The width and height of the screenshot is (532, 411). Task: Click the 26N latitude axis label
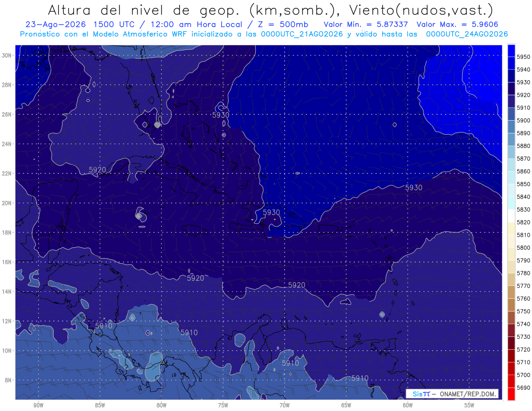(x=7, y=114)
